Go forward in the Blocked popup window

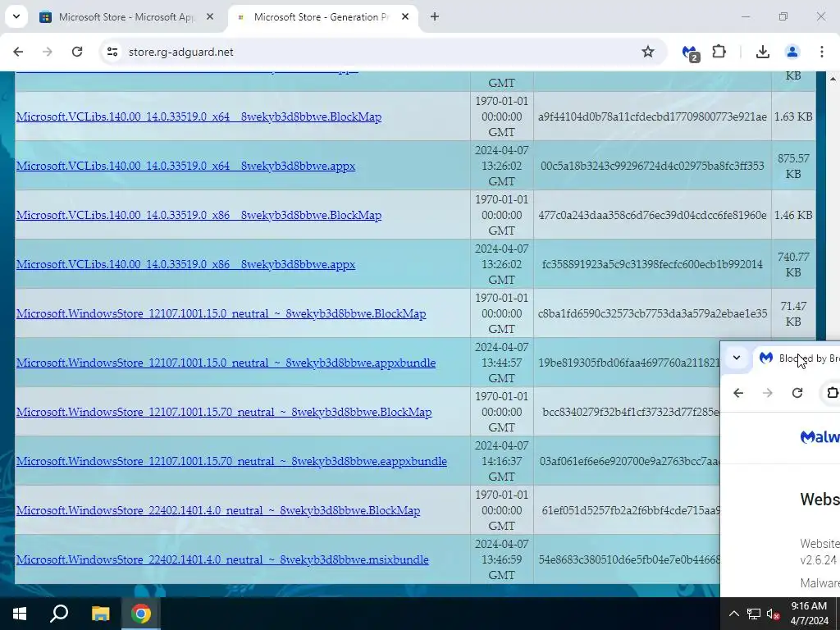point(768,393)
